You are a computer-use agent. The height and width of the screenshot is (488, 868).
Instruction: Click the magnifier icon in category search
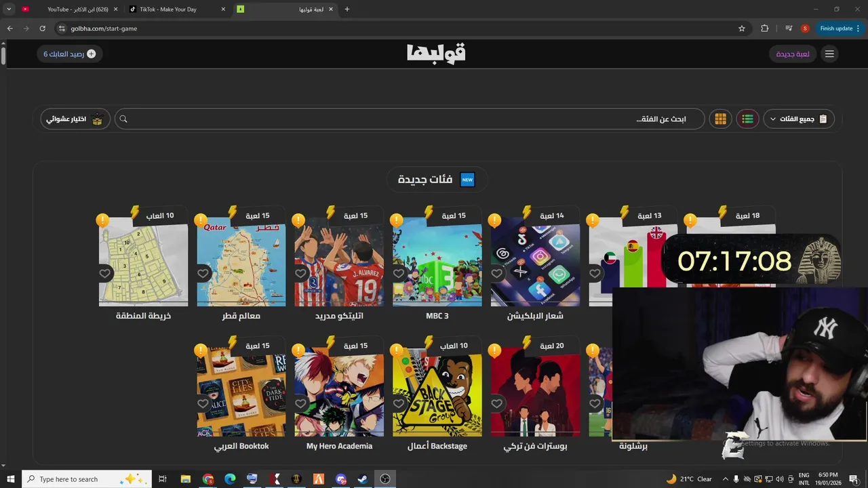click(x=123, y=119)
